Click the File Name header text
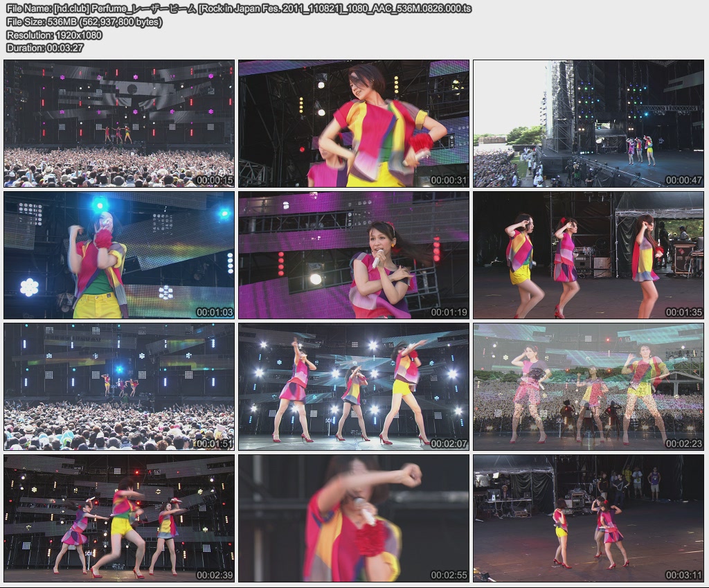Image resolution: width=709 pixels, height=588 pixels. [x=239, y=8]
